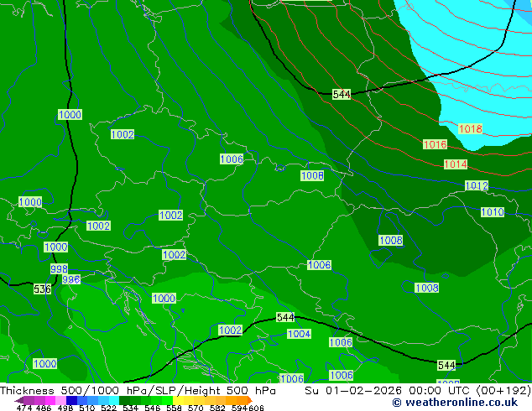Click the legend value 546
This screenshot has height=411, width=532.
pyautogui.click(x=153, y=408)
